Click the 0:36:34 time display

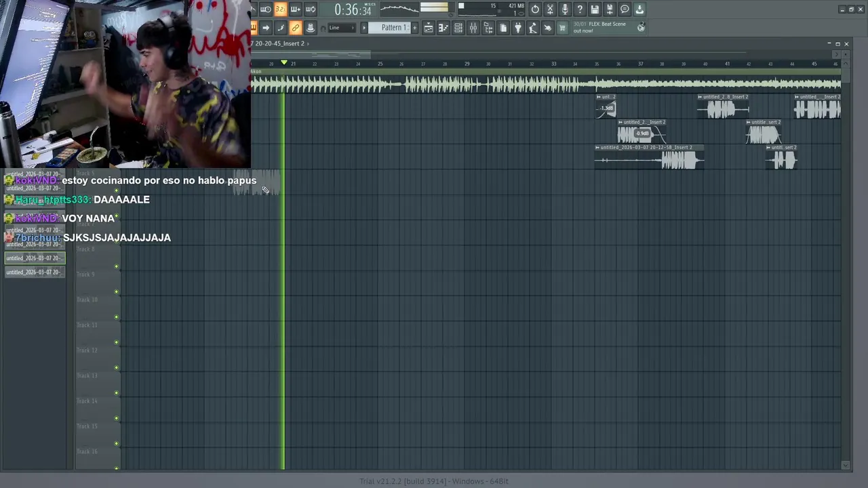point(353,9)
